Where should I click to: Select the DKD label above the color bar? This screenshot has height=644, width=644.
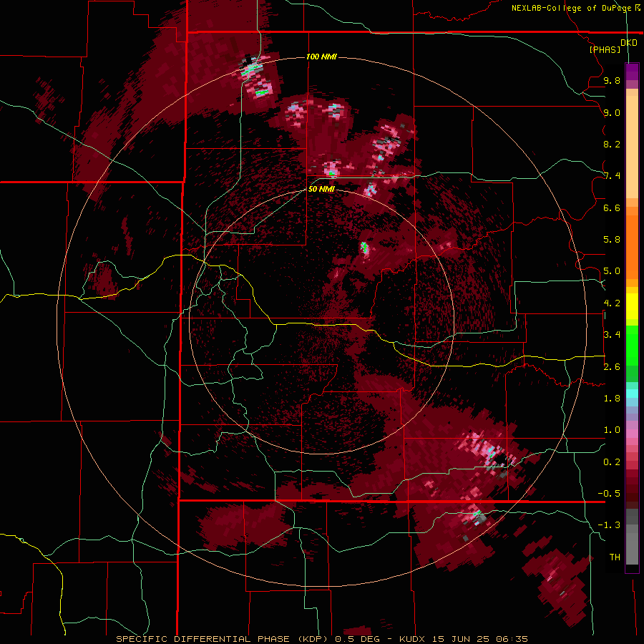[x=629, y=43]
